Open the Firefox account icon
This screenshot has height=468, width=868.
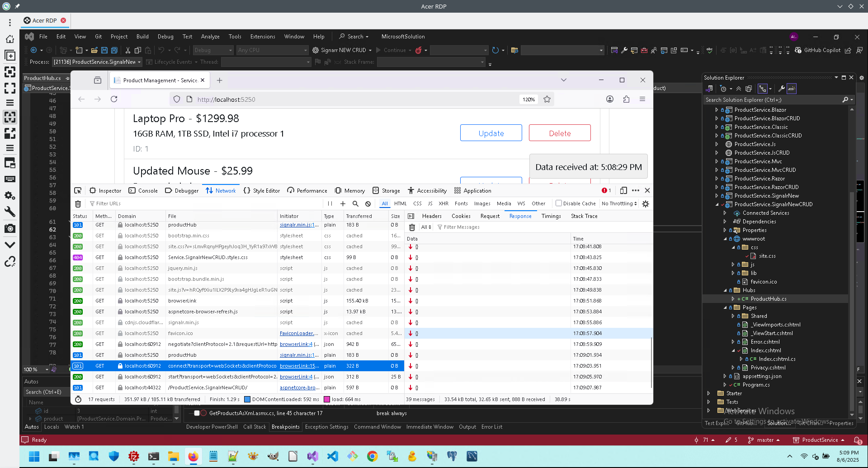tap(610, 99)
